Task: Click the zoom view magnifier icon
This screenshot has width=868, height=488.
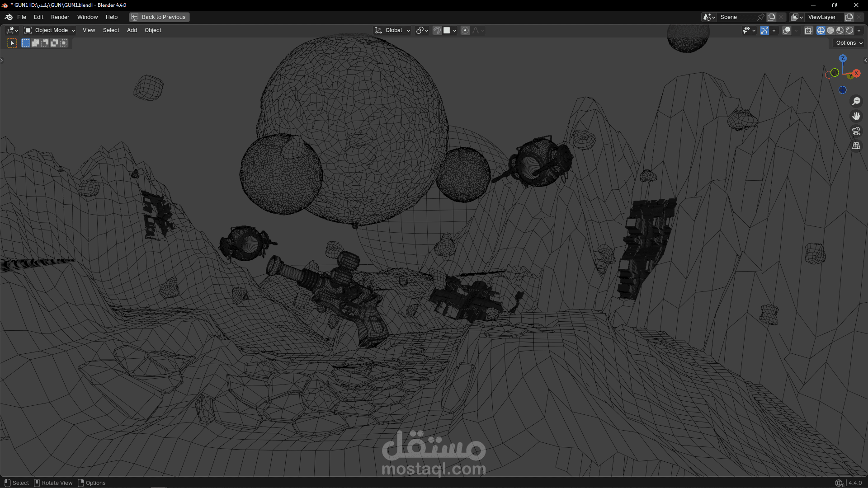Action: click(x=856, y=101)
